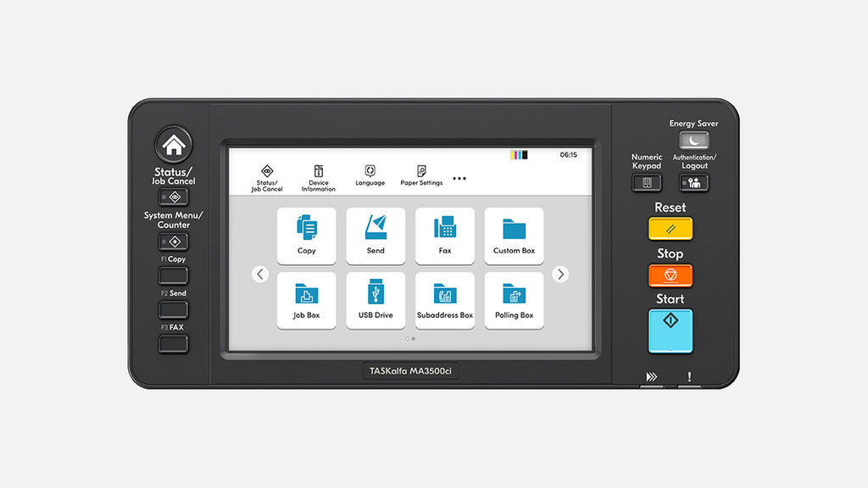Open Paper Settings from top bar
This screenshot has height=488, width=868.
(x=421, y=176)
